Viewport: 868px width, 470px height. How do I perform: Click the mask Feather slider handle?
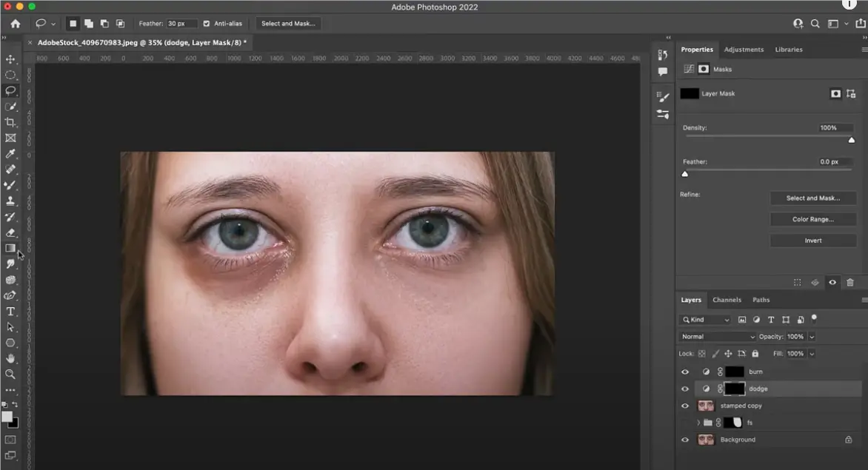[x=685, y=174]
